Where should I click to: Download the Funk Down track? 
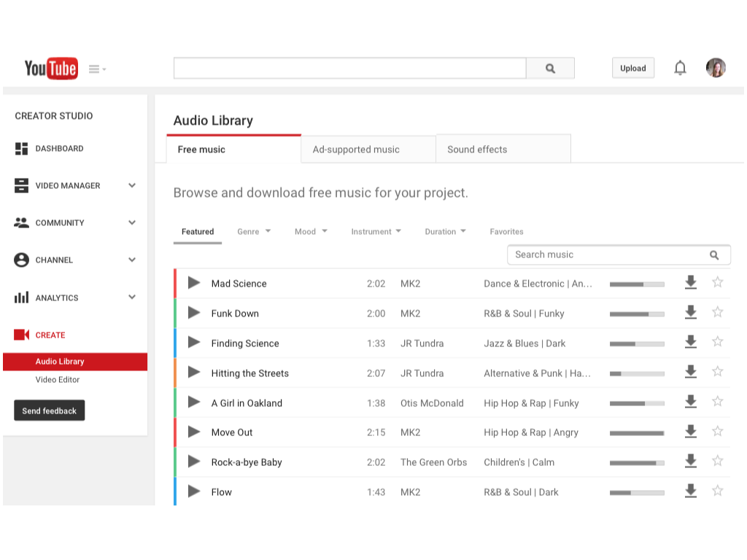tap(691, 312)
